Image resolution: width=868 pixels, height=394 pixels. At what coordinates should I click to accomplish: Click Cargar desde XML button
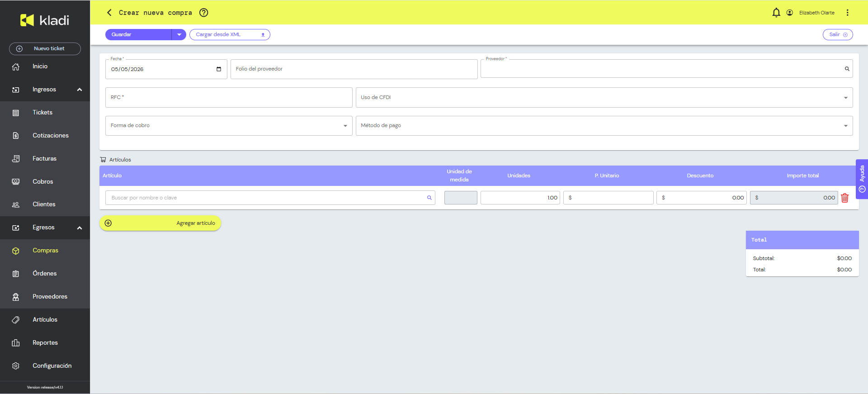230,34
